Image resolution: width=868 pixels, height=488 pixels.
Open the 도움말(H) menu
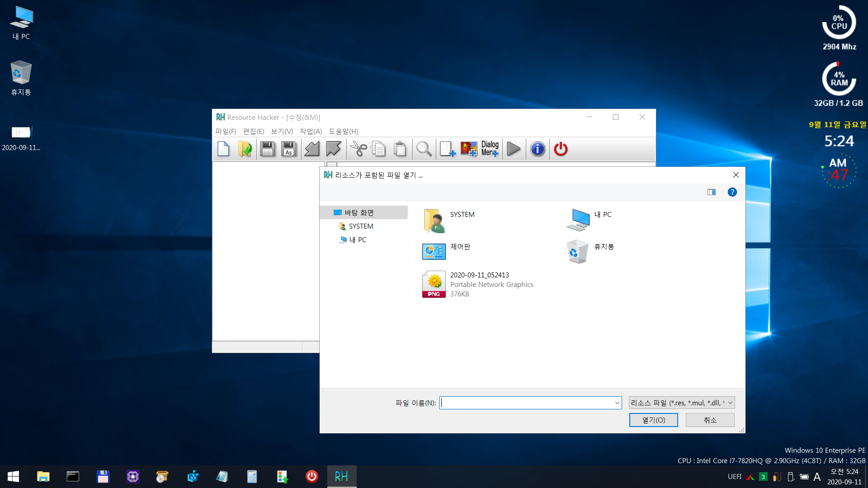coord(344,131)
